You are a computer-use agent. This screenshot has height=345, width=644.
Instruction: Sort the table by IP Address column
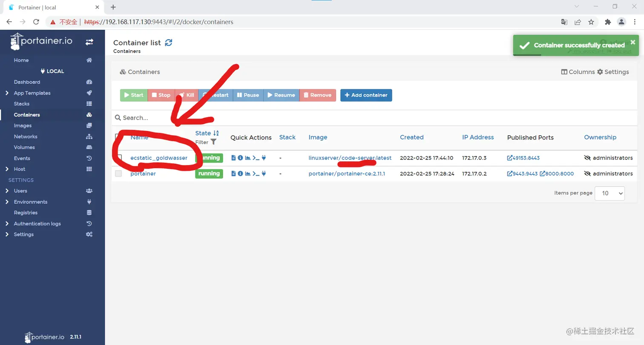point(478,137)
